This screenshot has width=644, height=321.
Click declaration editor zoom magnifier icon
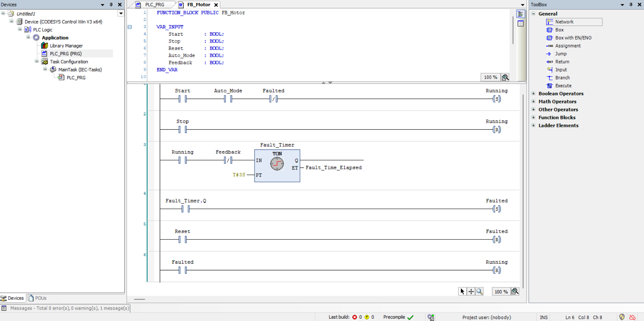point(505,78)
